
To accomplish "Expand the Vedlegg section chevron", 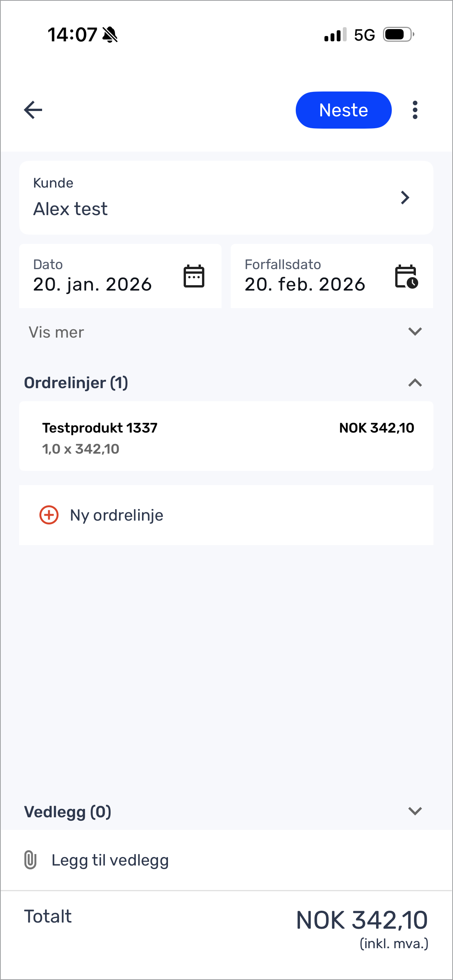I will click(x=415, y=811).
